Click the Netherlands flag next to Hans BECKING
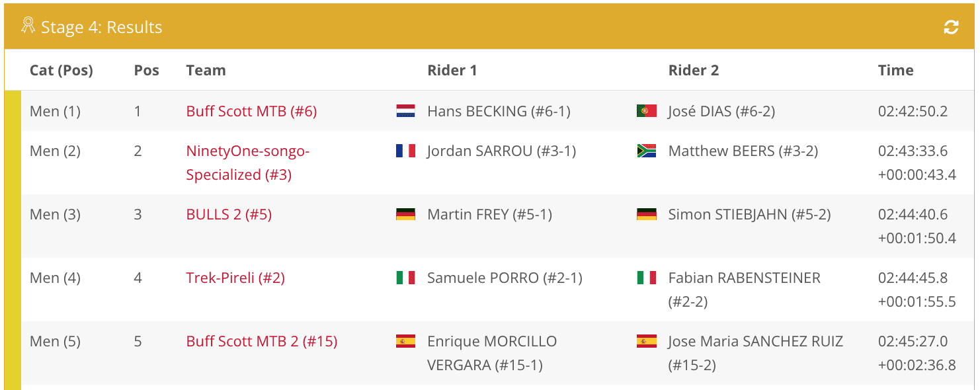 coord(405,111)
